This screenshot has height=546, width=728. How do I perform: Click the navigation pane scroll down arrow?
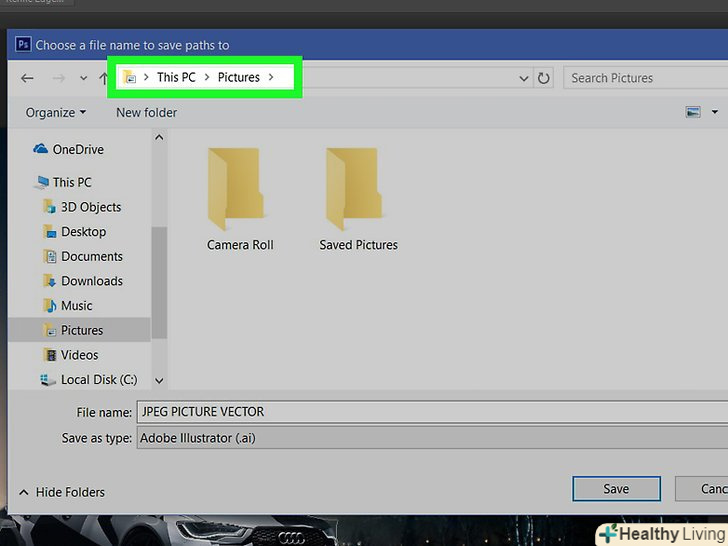158,380
